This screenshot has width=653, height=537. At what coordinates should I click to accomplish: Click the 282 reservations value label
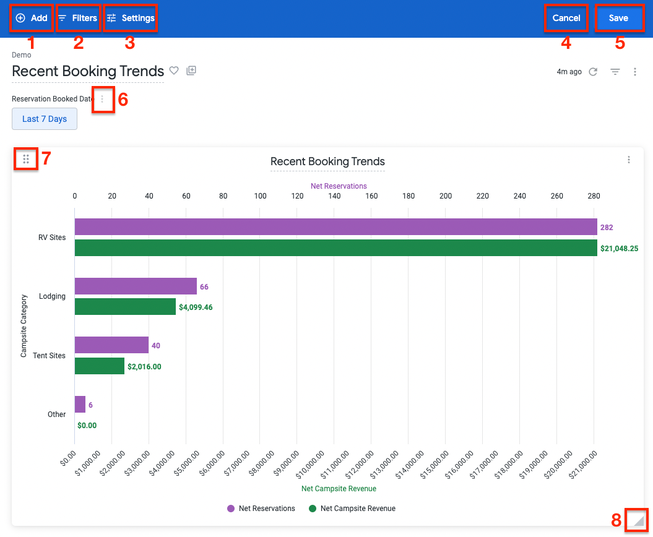tap(606, 227)
